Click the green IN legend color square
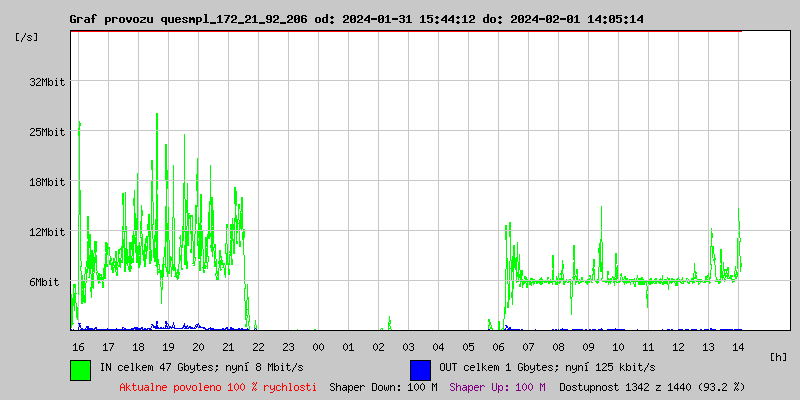This screenshot has height=400, width=800. (x=80, y=369)
